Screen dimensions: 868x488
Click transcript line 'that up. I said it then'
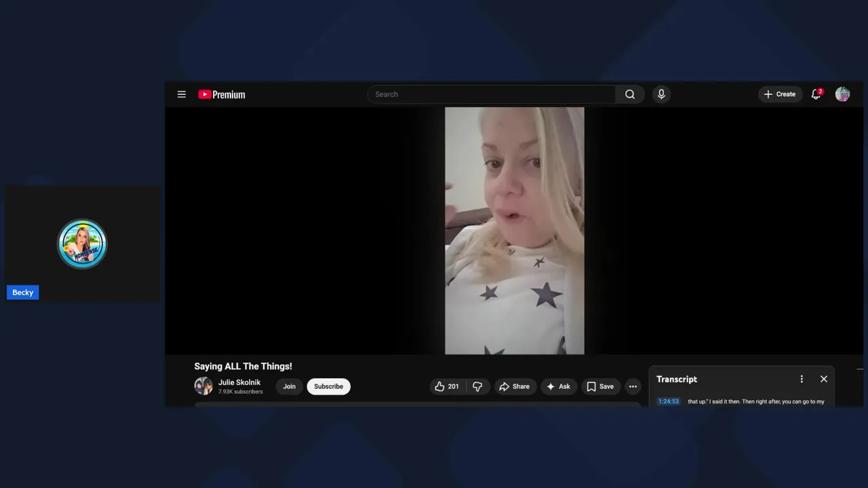point(755,401)
